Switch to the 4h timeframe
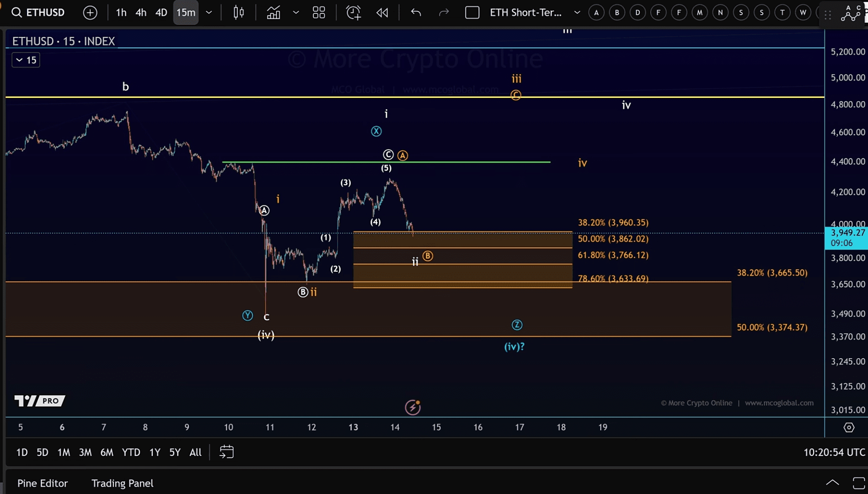 [141, 12]
